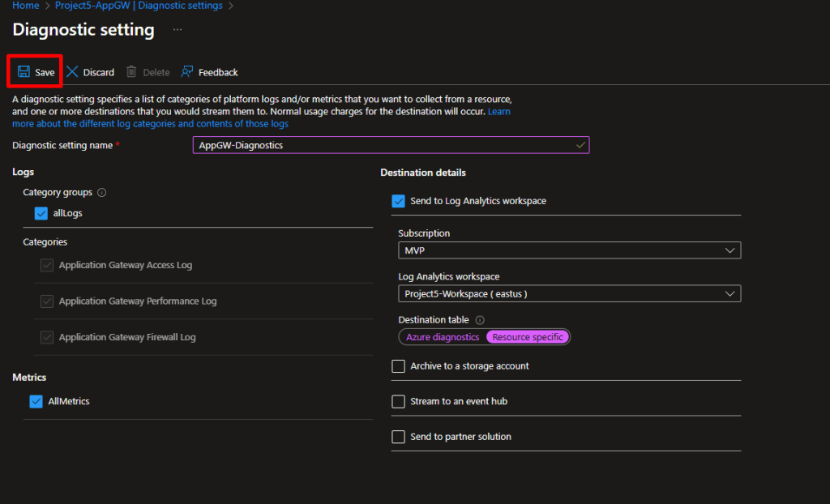Open the Learn more about log categories link
Image resolution: width=830 pixels, height=504 pixels.
150,124
